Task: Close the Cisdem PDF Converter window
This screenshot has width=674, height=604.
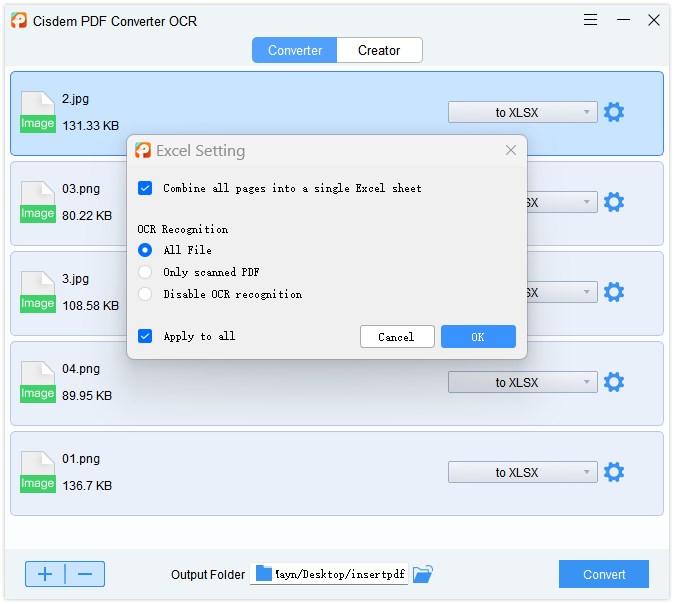Action: [654, 20]
